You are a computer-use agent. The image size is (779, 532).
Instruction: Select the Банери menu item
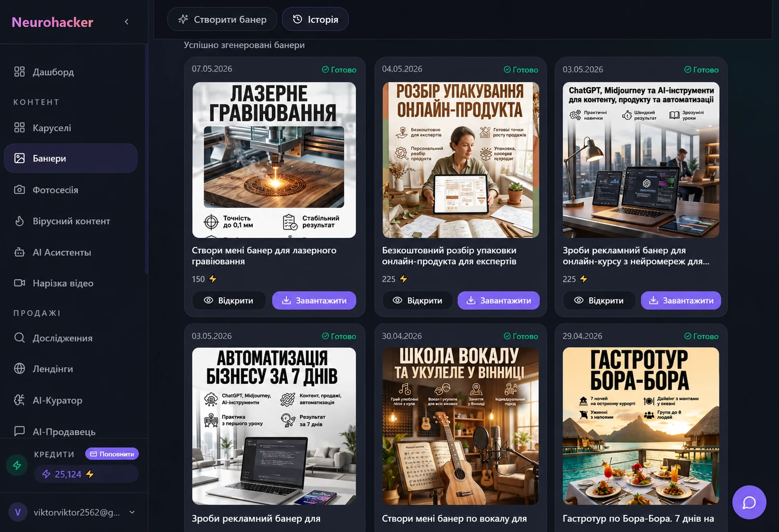pos(71,158)
